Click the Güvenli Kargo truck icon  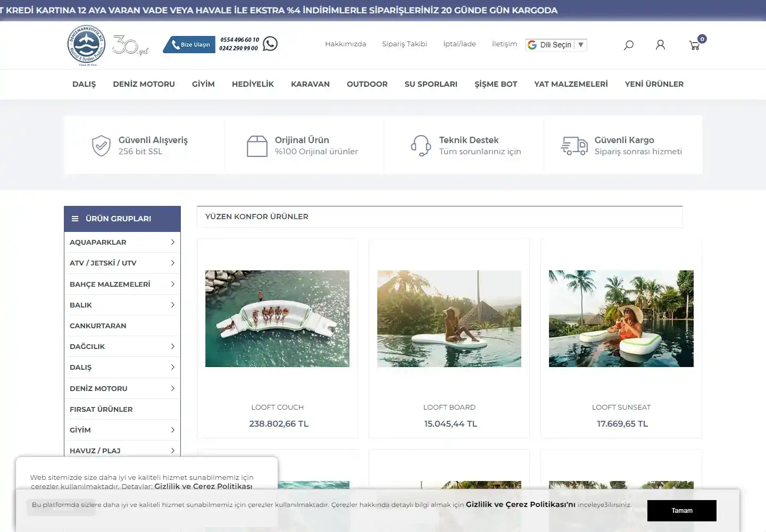pyautogui.click(x=574, y=146)
